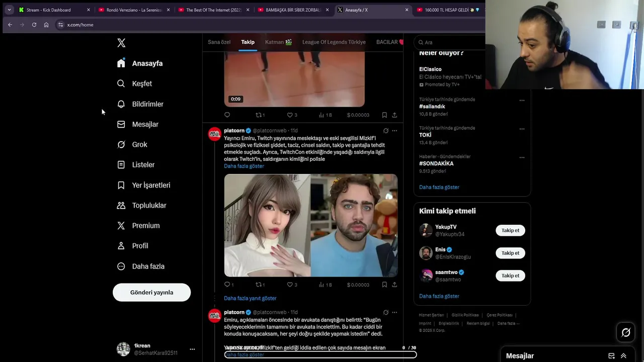Open floating Grok button
Image resolution: width=644 pixels, height=362 pixels.
(626, 332)
